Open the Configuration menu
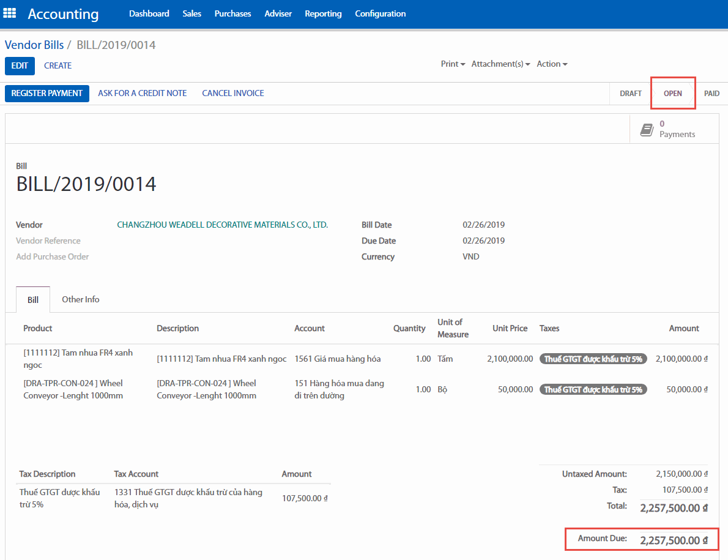Image resolution: width=728 pixels, height=560 pixels. pos(380,13)
